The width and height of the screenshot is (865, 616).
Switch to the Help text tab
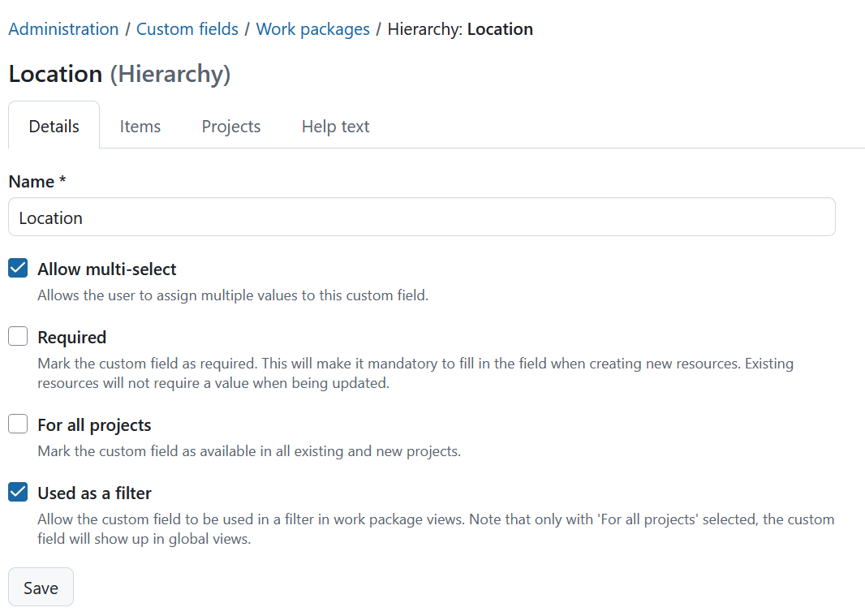click(x=335, y=126)
